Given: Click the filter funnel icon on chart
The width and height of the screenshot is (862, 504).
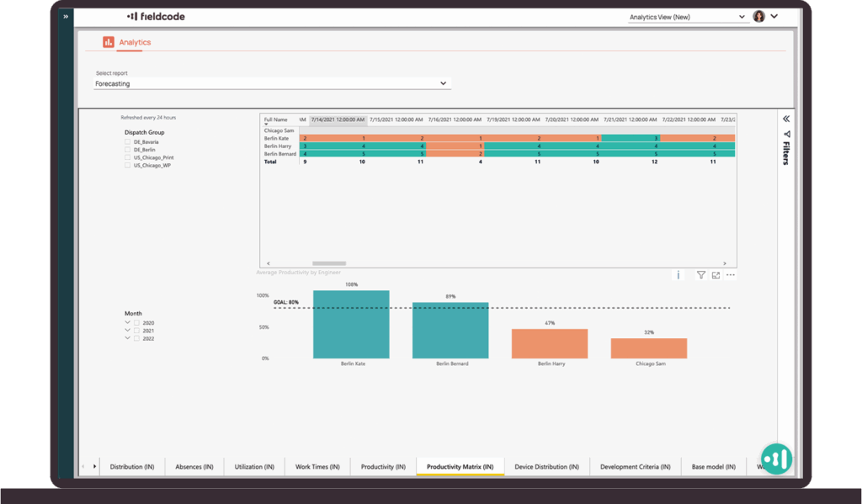Looking at the screenshot, I should (x=700, y=275).
